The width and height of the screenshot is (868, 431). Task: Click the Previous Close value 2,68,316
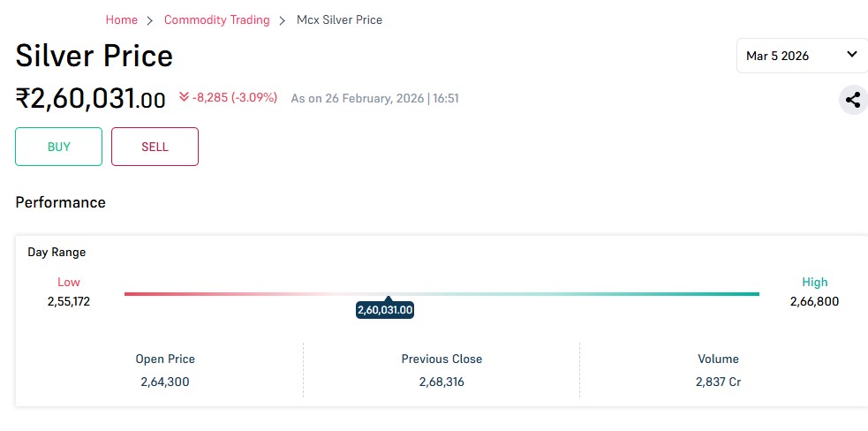coord(442,382)
